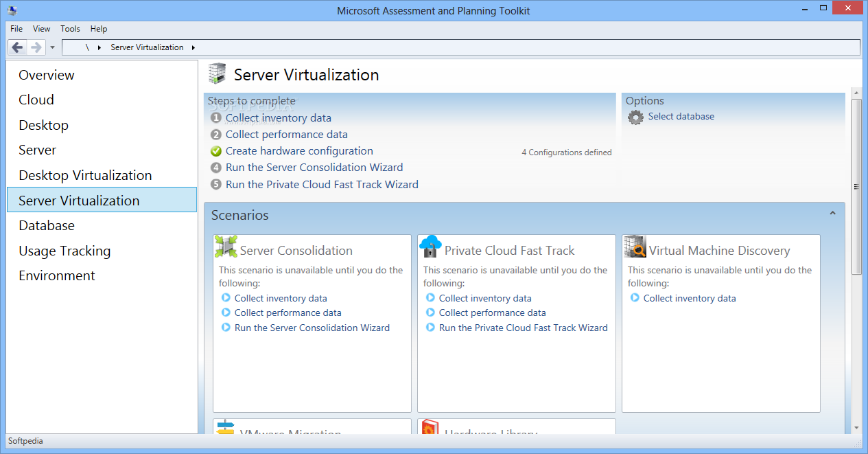Click arrow icon beside Server Consolidation performance data
The image size is (868, 454).
pyautogui.click(x=226, y=313)
